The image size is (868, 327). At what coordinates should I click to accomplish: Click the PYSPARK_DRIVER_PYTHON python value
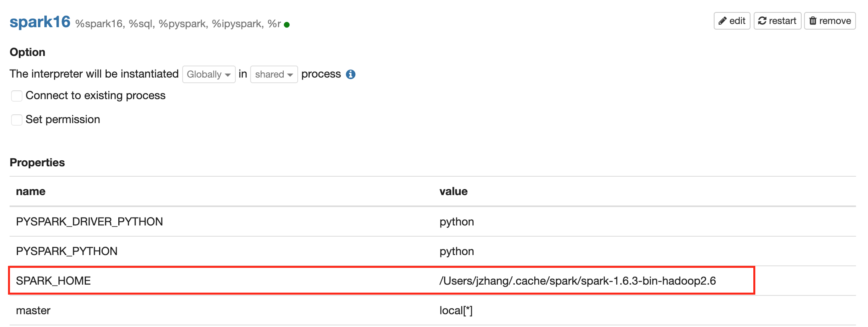(456, 221)
